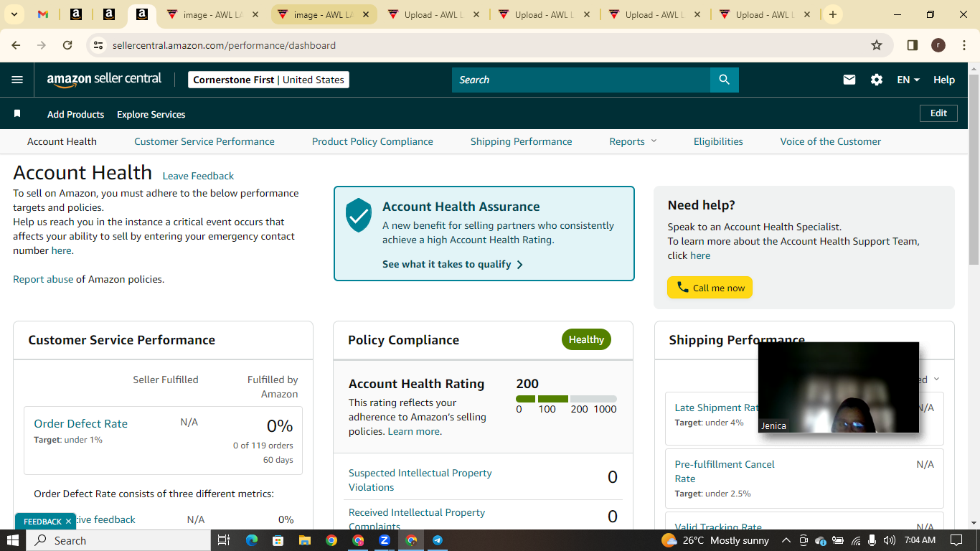View site information icon in address bar
Viewport: 980px width, 551px height.
tap(99, 45)
